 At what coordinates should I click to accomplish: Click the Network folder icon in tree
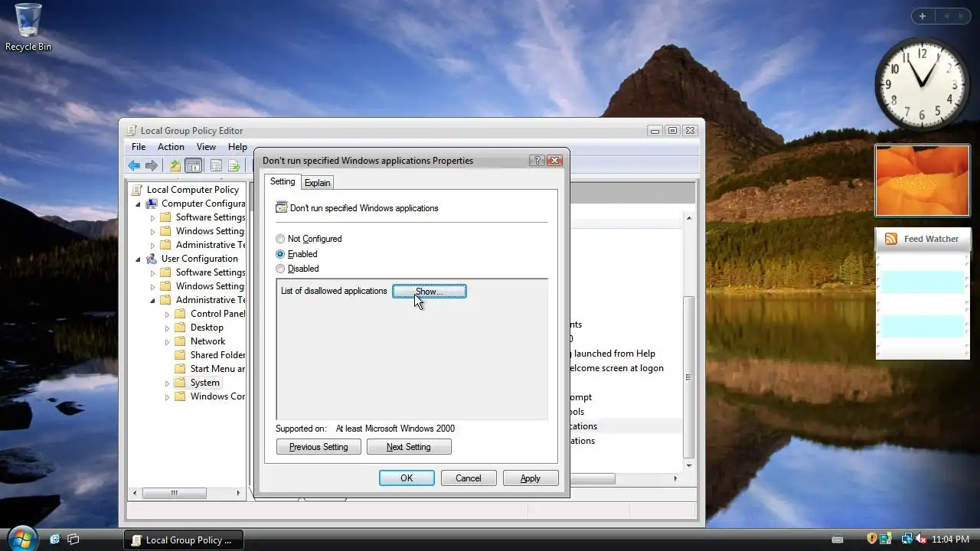[x=181, y=341]
